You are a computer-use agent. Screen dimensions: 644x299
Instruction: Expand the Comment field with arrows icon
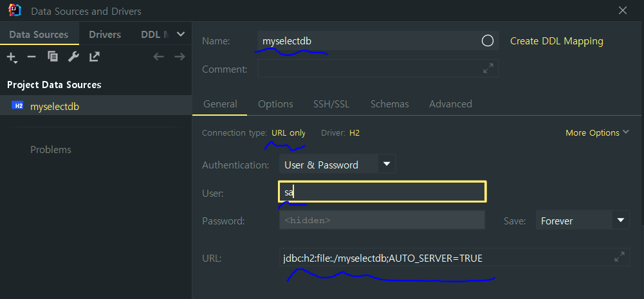[488, 69]
